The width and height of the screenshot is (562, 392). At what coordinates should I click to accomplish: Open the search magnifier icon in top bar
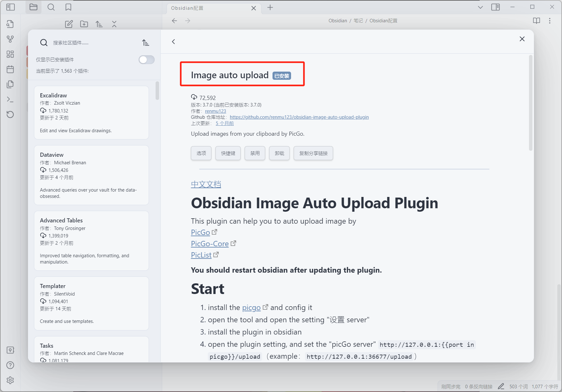51,7
